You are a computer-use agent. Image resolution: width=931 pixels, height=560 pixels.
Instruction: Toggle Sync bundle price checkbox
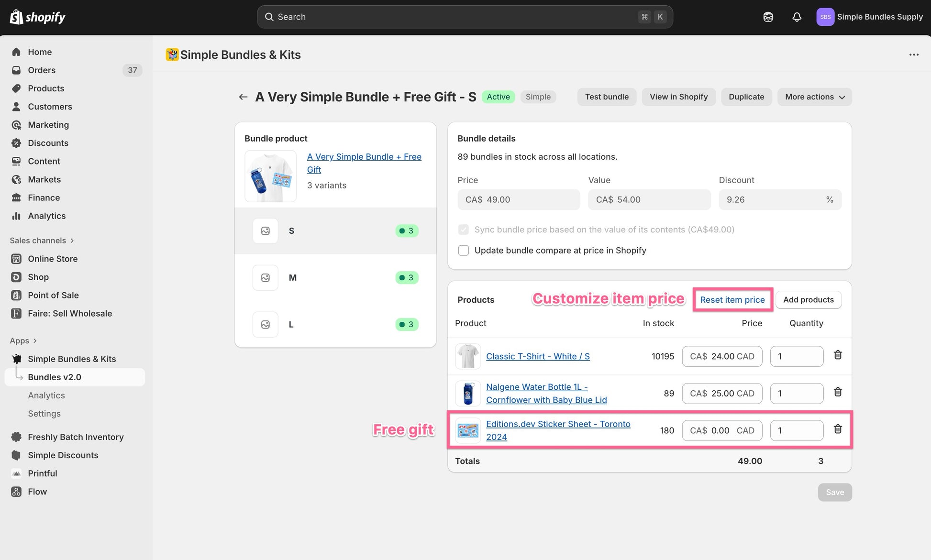click(x=463, y=230)
